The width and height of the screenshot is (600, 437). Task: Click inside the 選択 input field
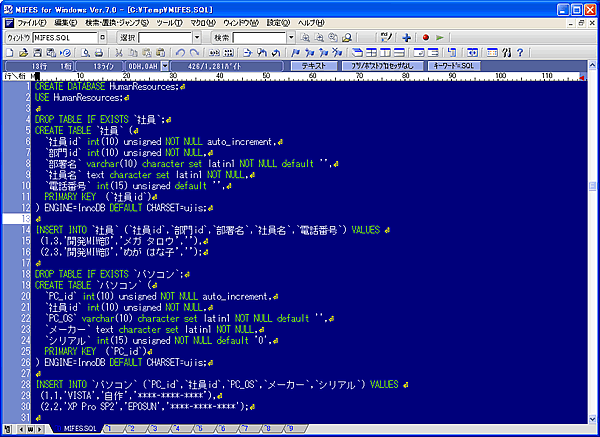pos(165,38)
